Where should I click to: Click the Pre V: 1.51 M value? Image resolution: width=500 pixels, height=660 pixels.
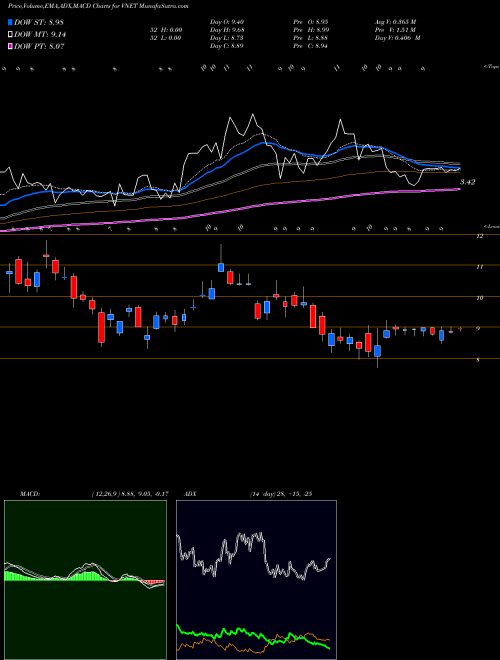click(x=396, y=30)
